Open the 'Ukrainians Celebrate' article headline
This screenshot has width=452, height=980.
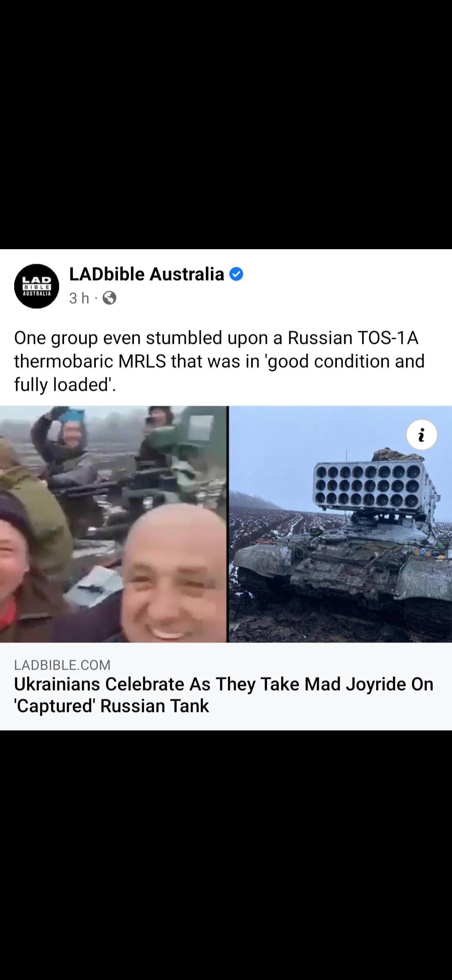click(x=223, y=695)
